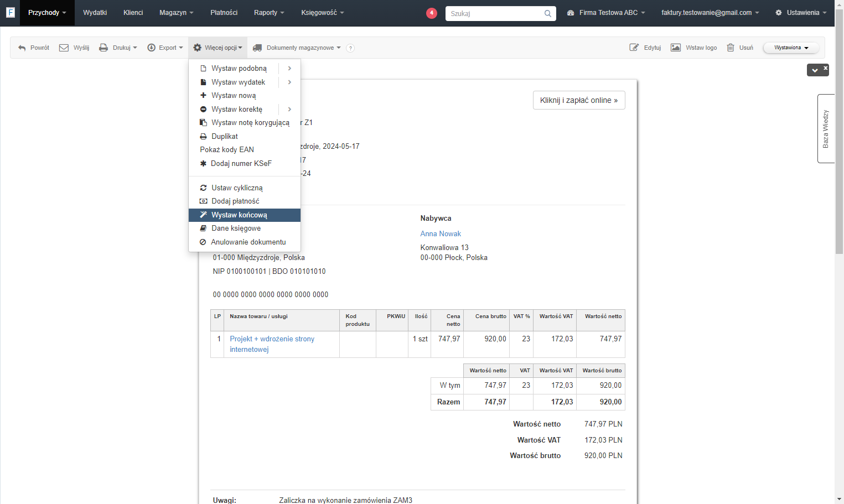Open the Ustawienia settings menu

coord(801,13)
